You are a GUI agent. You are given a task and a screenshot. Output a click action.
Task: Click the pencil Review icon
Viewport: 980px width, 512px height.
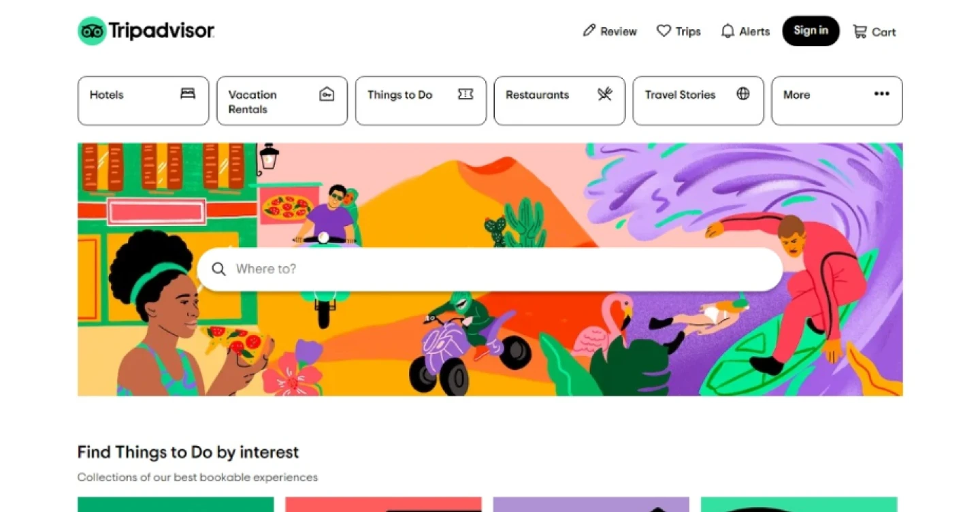pyautogui.click(x=589, y=31)
